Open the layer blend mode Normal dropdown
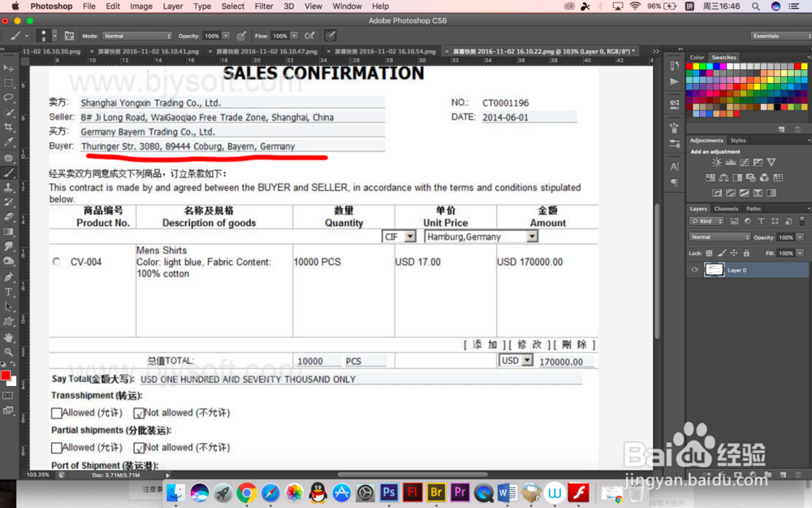This screenshot has width=812, height=508. coord(719,237)
